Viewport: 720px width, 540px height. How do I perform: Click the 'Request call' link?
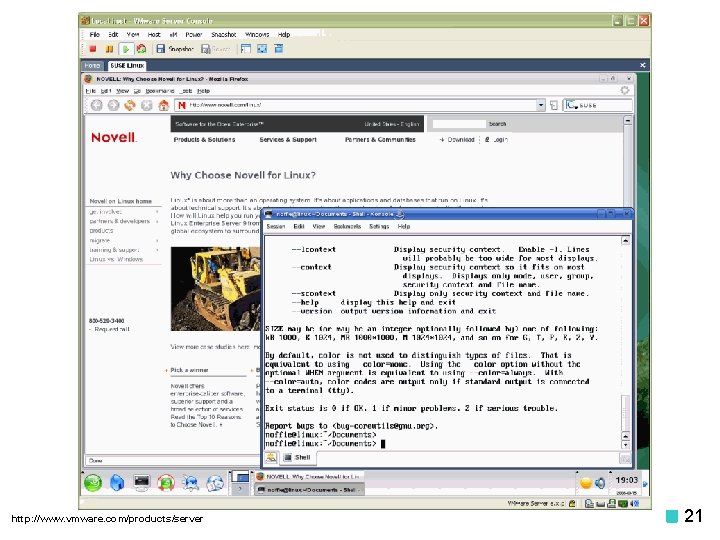112,329
